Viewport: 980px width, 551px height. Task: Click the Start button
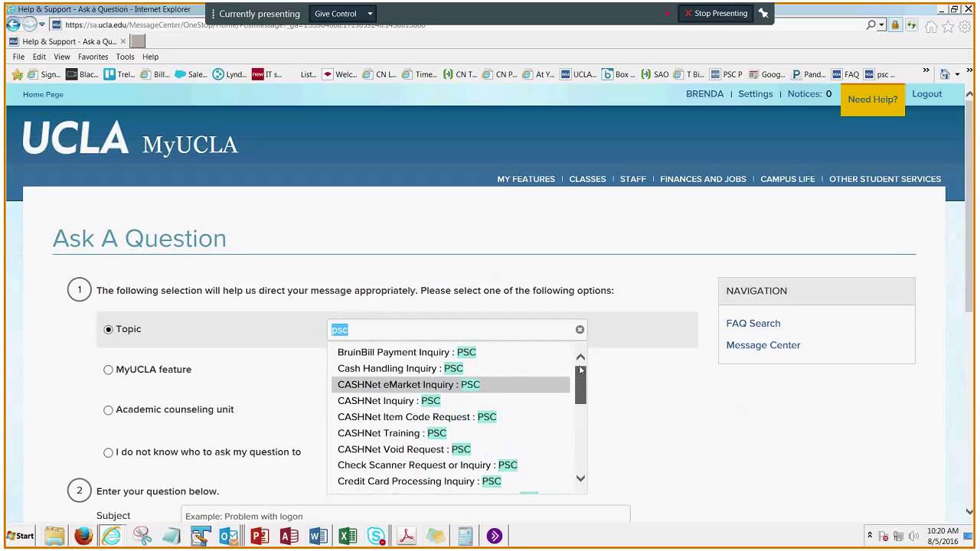(x=21, y=536)
